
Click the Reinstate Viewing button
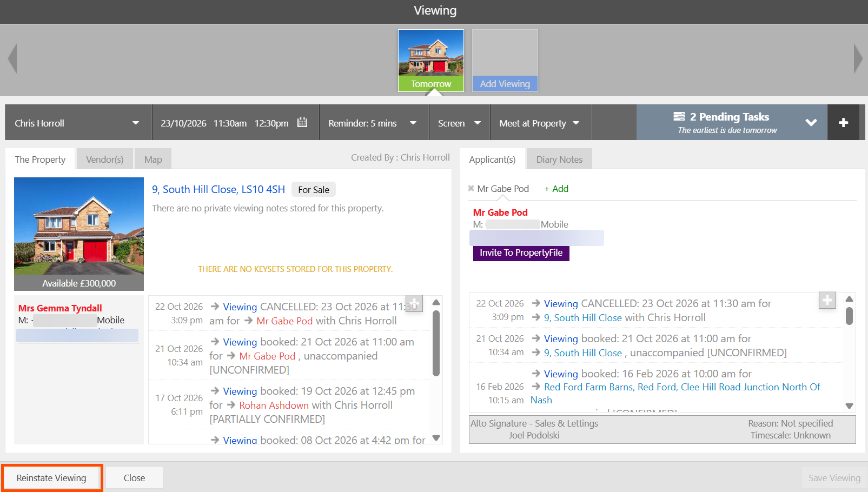[51, 478]
